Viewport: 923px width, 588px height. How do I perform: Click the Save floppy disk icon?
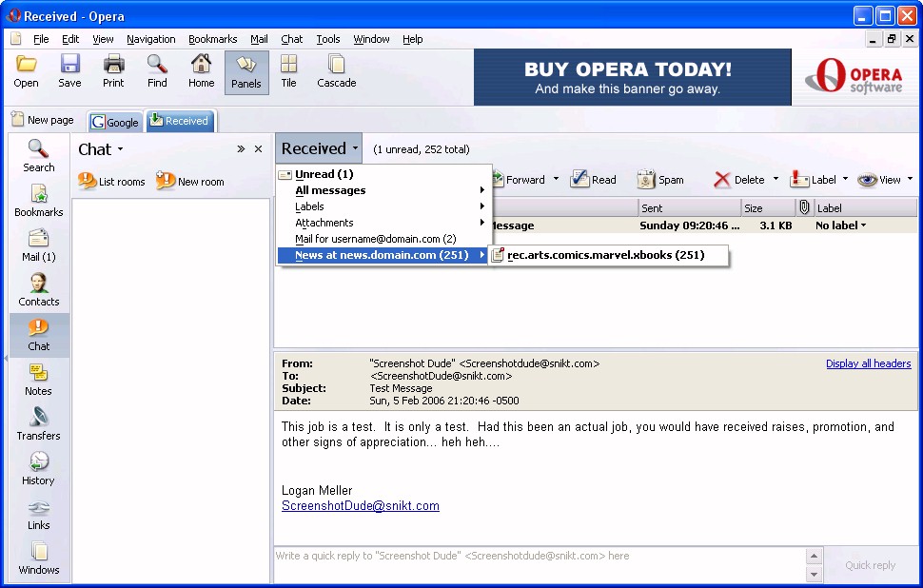(69, 64)
